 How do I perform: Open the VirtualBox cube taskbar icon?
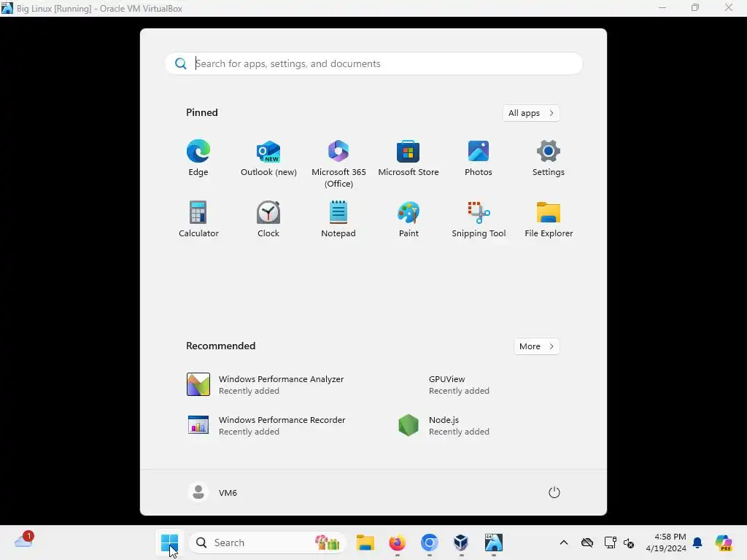(461, 542)
